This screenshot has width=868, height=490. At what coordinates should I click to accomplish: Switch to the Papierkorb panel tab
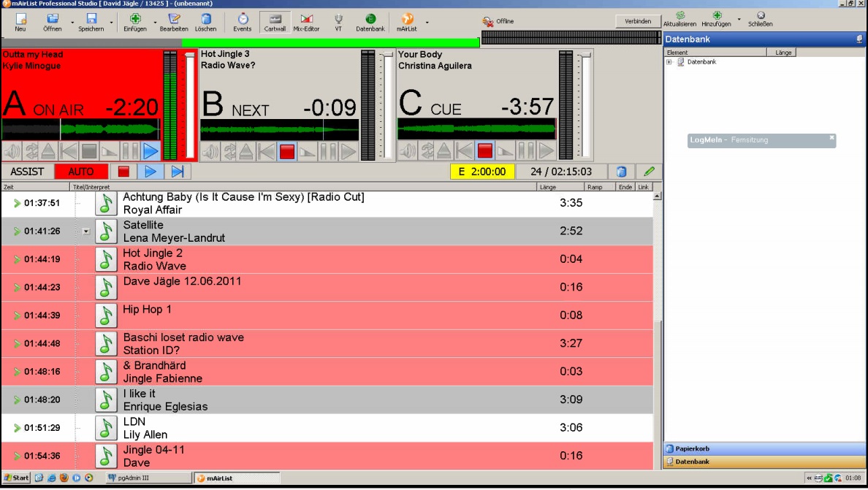764,448
